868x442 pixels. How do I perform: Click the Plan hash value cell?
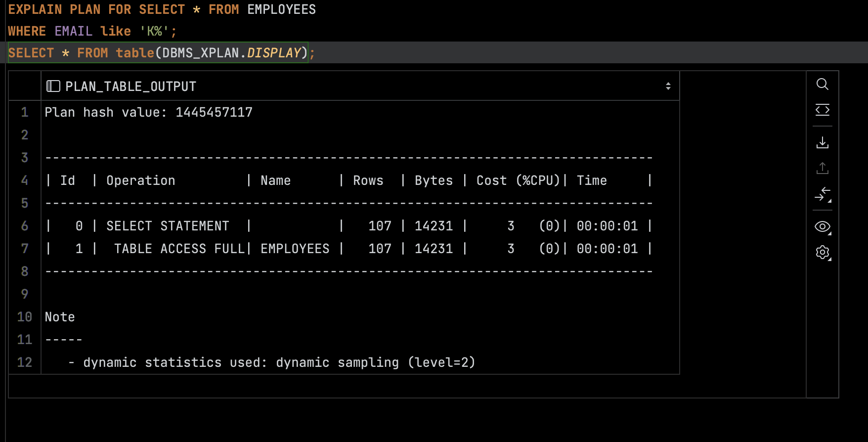(360, 112)
